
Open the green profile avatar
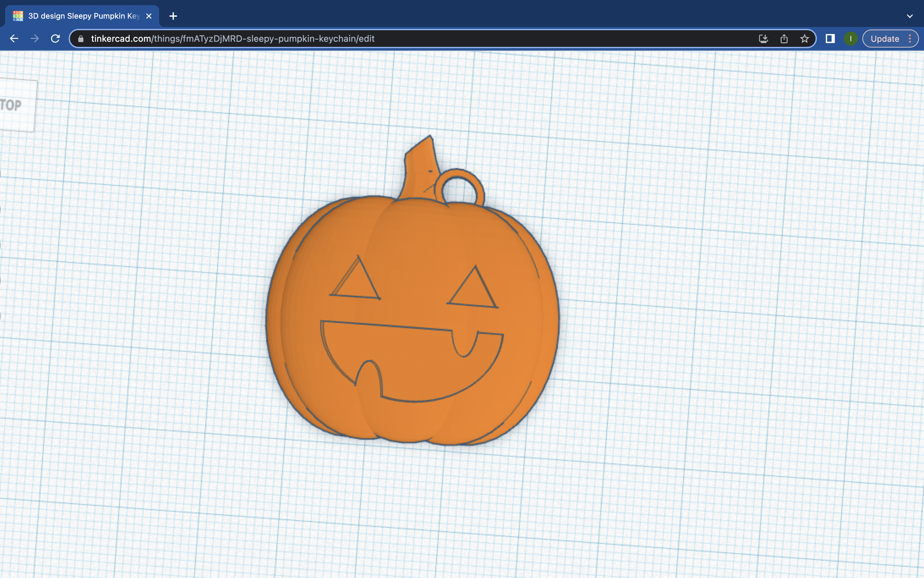coord(851,39)
